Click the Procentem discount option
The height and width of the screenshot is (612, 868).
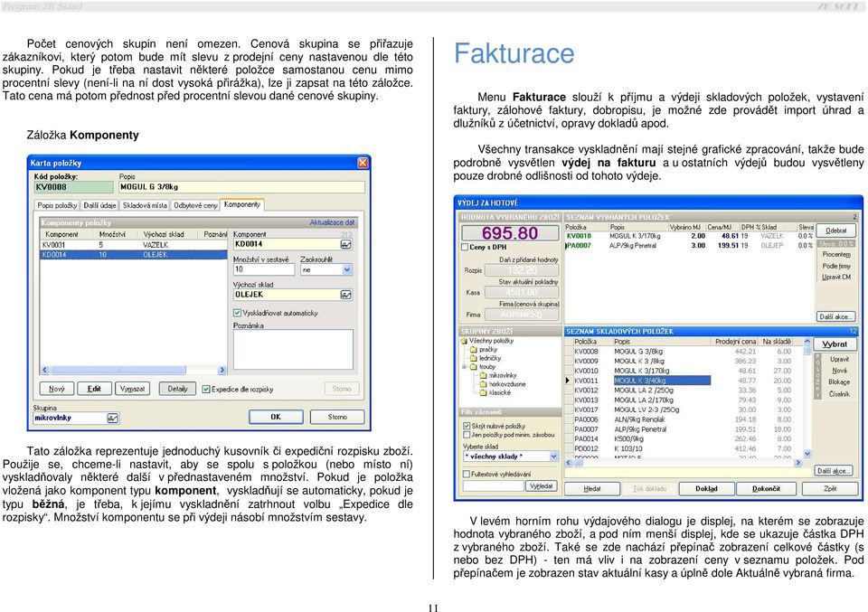pyautogui.click(x=835, y=255)
